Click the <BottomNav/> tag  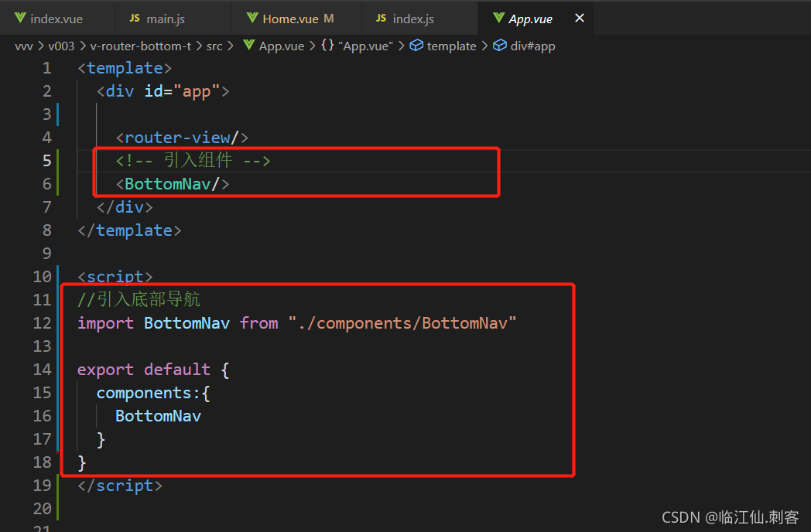173,183
